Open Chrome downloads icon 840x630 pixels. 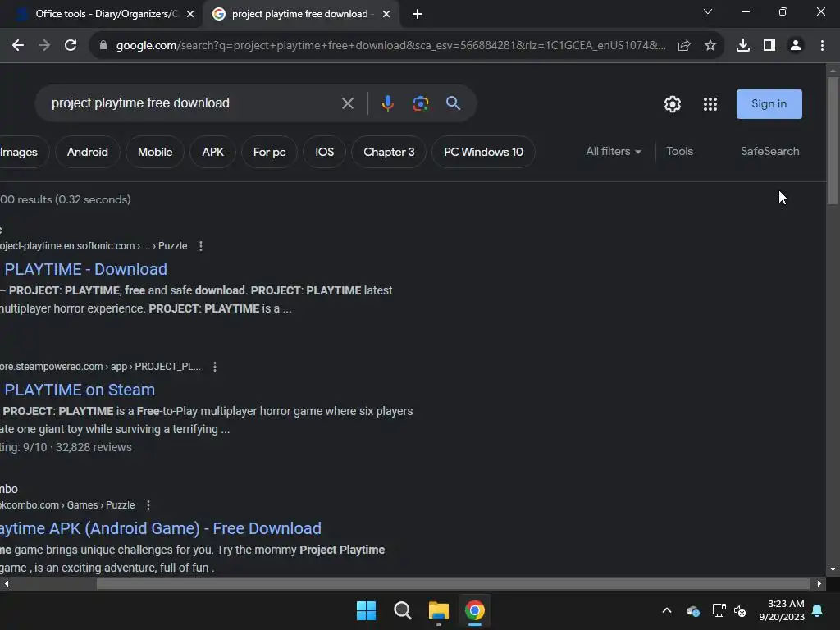(742, 46)
